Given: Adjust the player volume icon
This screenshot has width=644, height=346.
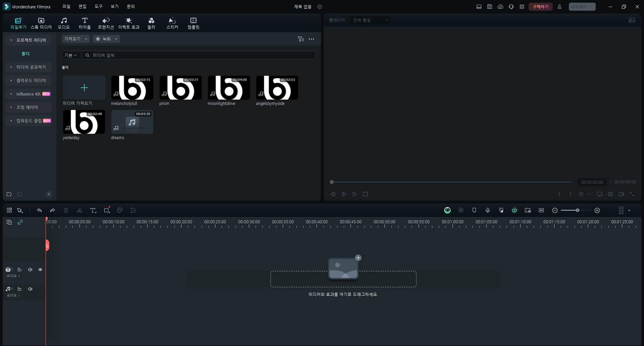Looking at the screenshot, I should point(621,194).
